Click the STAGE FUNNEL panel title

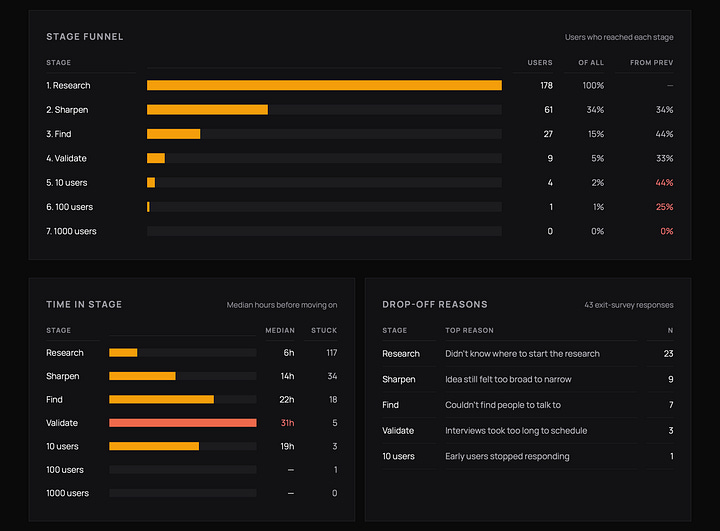[x=84, y=37]
